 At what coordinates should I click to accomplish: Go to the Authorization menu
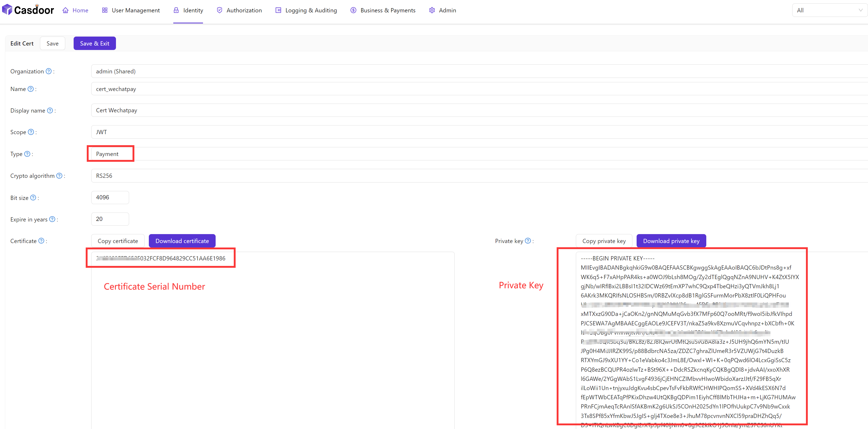click(x=239, y=11)
